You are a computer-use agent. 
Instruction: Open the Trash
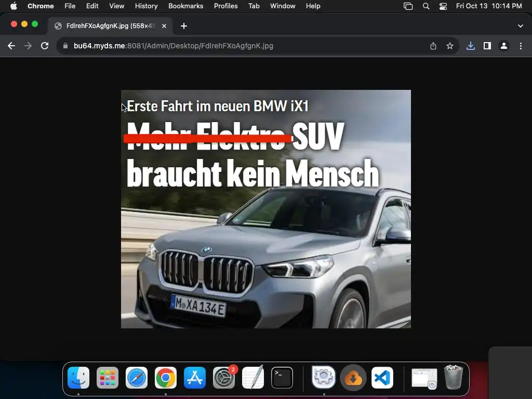[454, 377]
